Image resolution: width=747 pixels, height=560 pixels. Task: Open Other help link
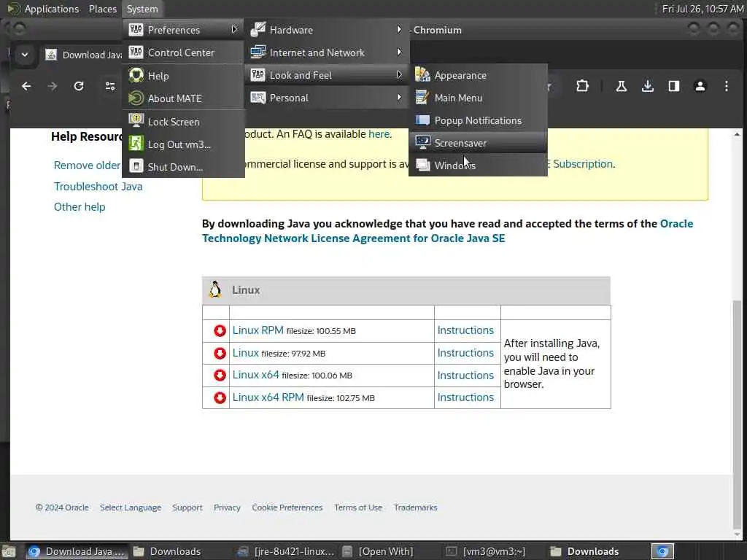pyautogui.click(x=80, y=206)
